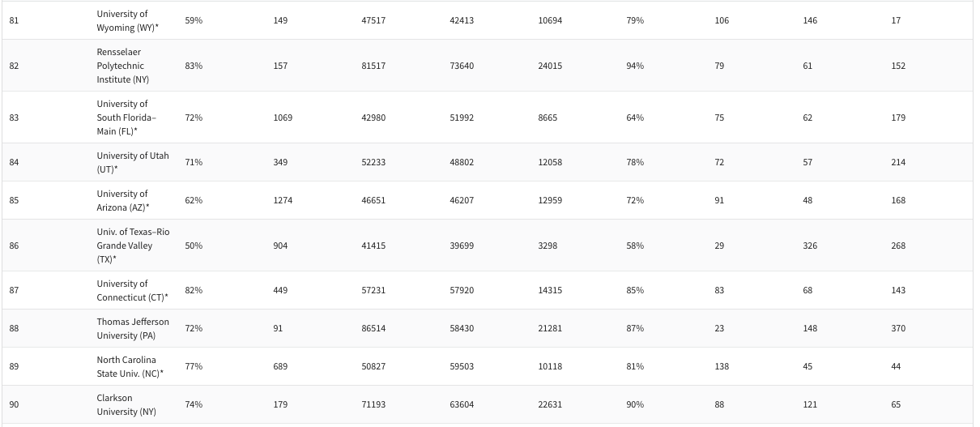Screen dimensions: 980x427
Task: Click the 3298 cell in Texas row
Action: click(548, 246)
